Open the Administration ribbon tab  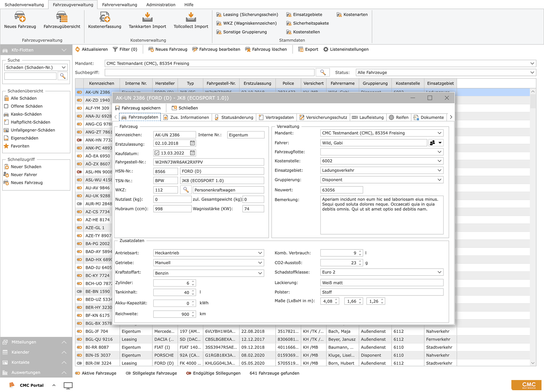point(161,4)
